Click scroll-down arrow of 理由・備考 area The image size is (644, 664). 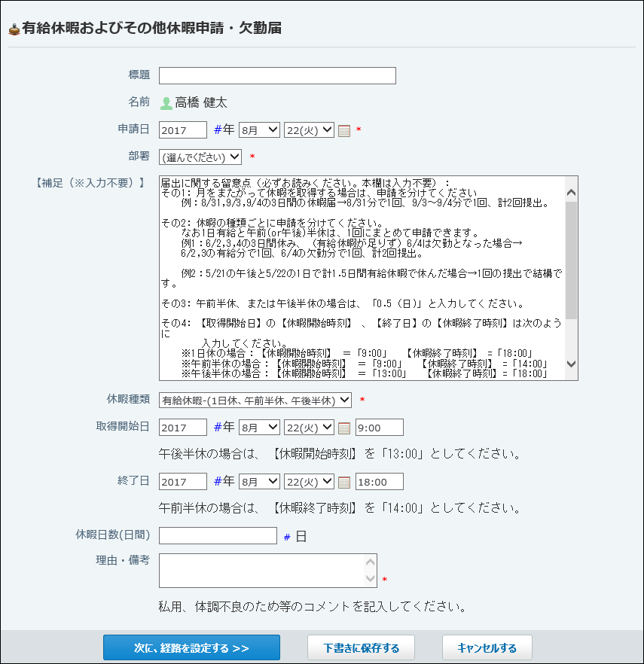click(x=371, y=578)
